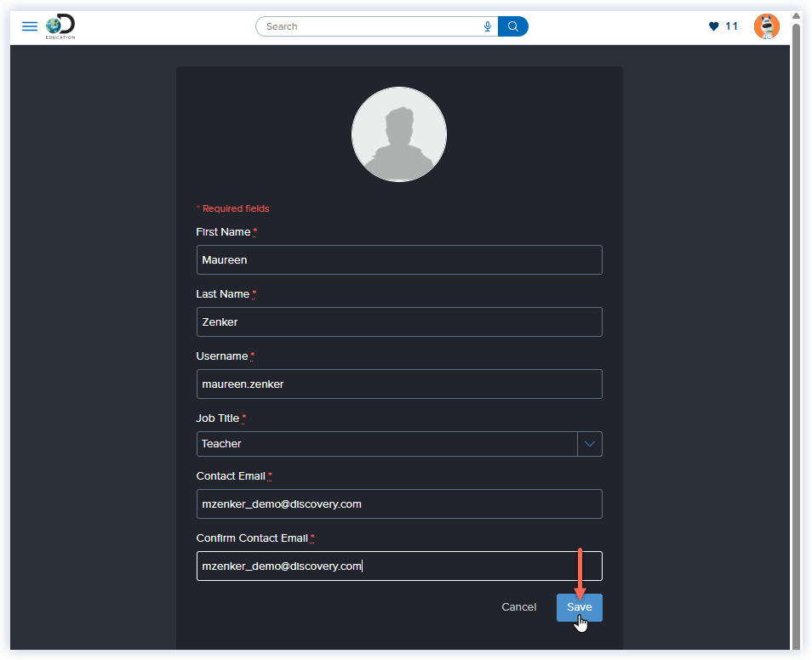Image resolution: width=812 pixels, height=660 pixels.
Task: Activate voice search microphone icon
Action: coord(488,26)
